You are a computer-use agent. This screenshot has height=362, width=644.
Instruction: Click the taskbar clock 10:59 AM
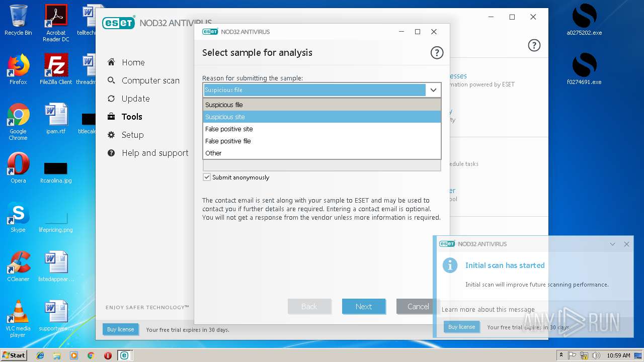[x=618, y=355]
